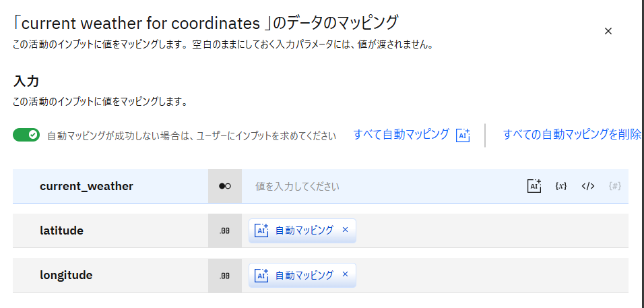Click the latitude parameter label

(61, 230)
